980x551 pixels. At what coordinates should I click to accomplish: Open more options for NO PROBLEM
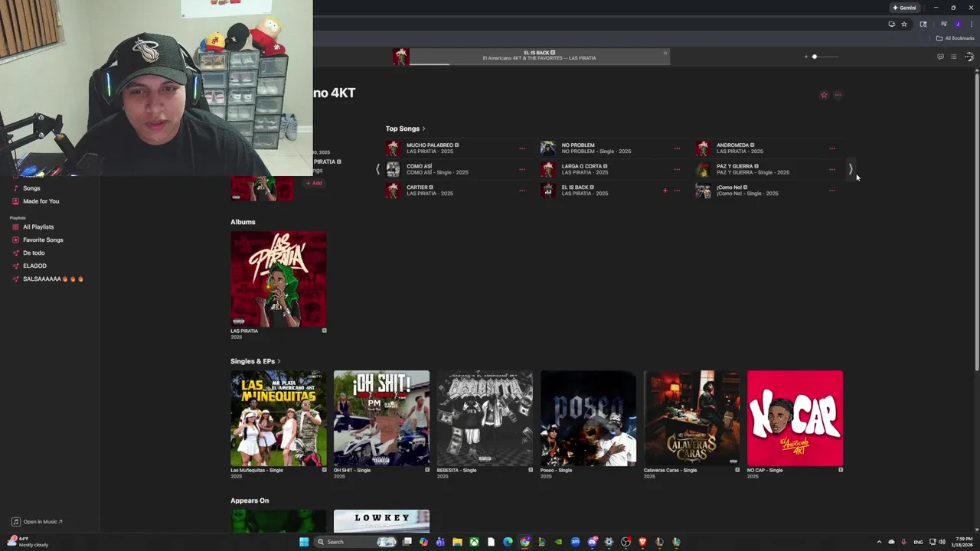[677, 148]
